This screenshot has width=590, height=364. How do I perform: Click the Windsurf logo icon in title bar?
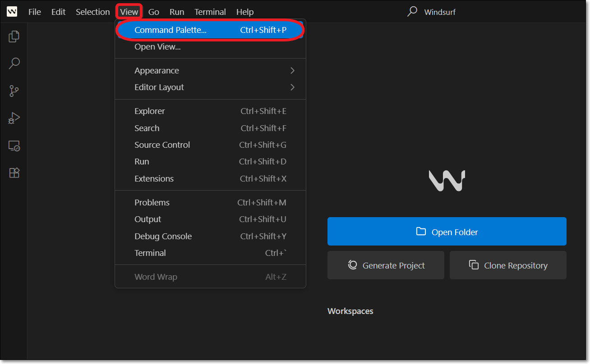point(12,12)
